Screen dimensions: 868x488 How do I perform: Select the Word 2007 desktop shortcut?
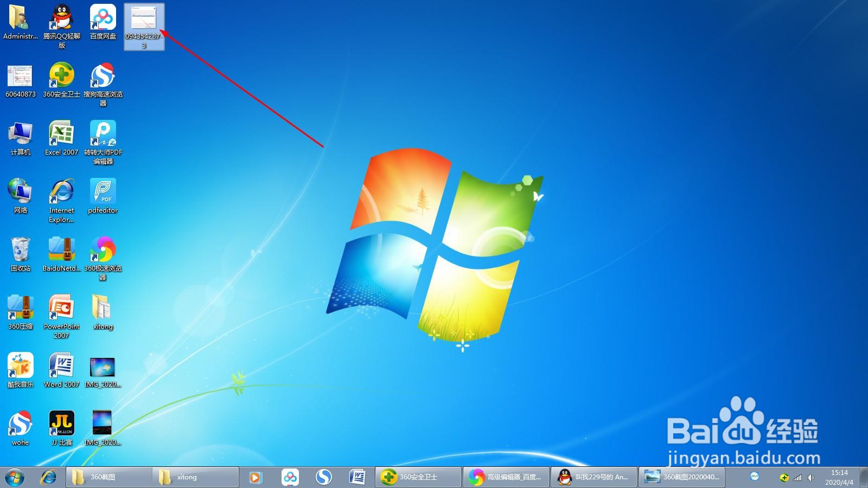tap(62, 371)
